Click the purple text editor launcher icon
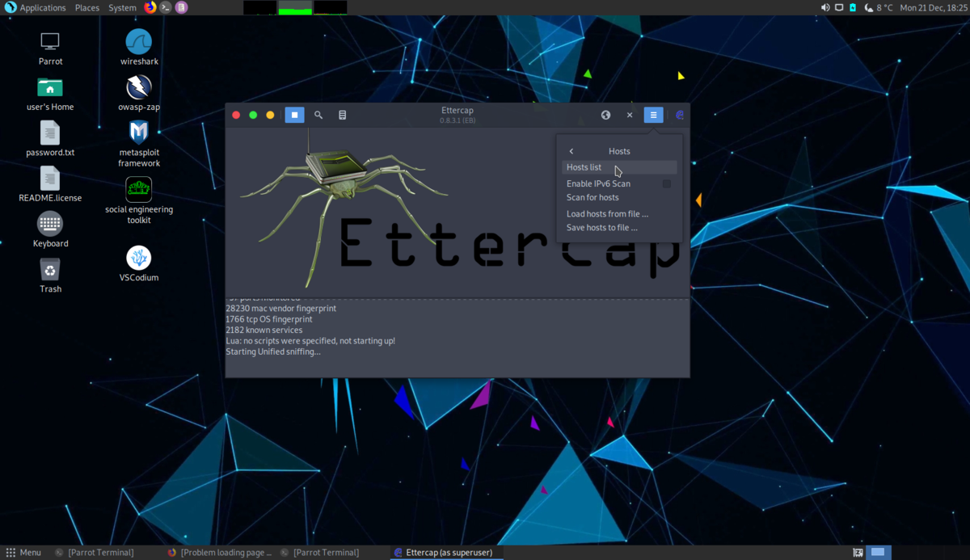This screenshot has width=970, height=560. click(182, 7)
